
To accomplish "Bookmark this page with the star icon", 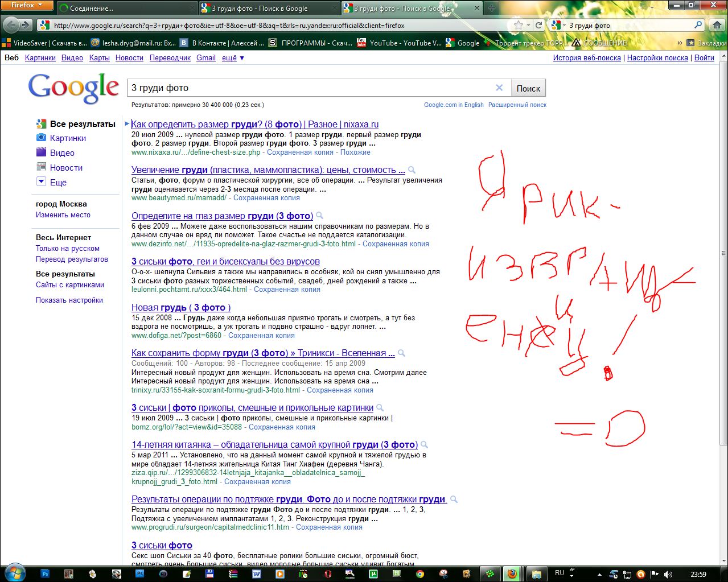I will [518, 25].
